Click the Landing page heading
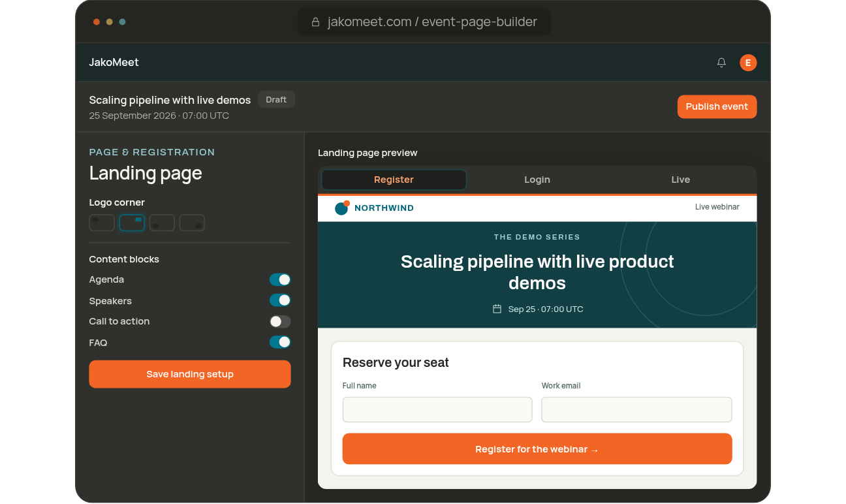846x504 pixels. click(146, 173)
